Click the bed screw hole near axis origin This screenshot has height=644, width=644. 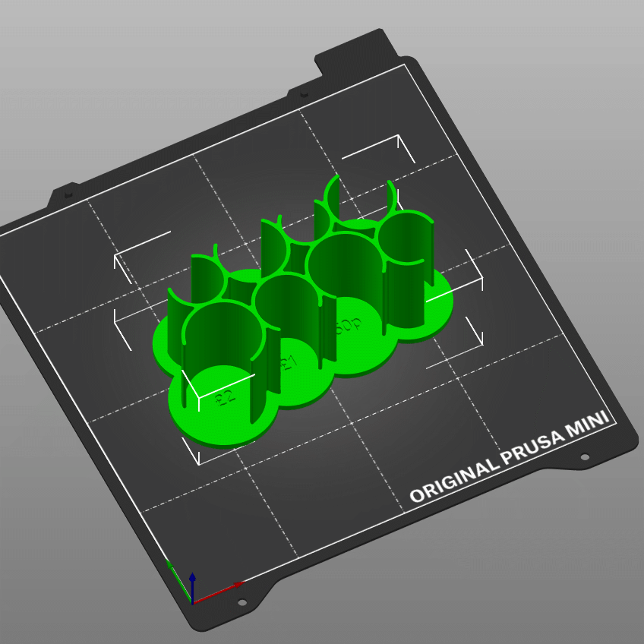point(242,602)
